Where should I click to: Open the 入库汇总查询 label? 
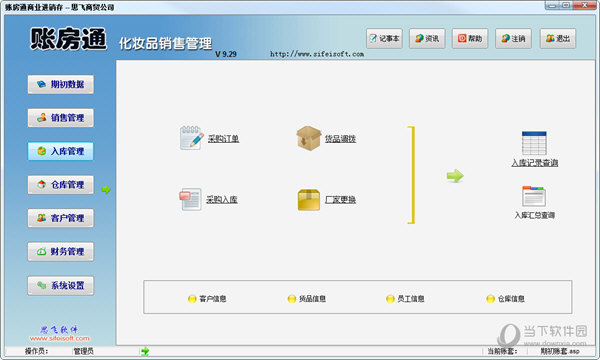point(535,215)
